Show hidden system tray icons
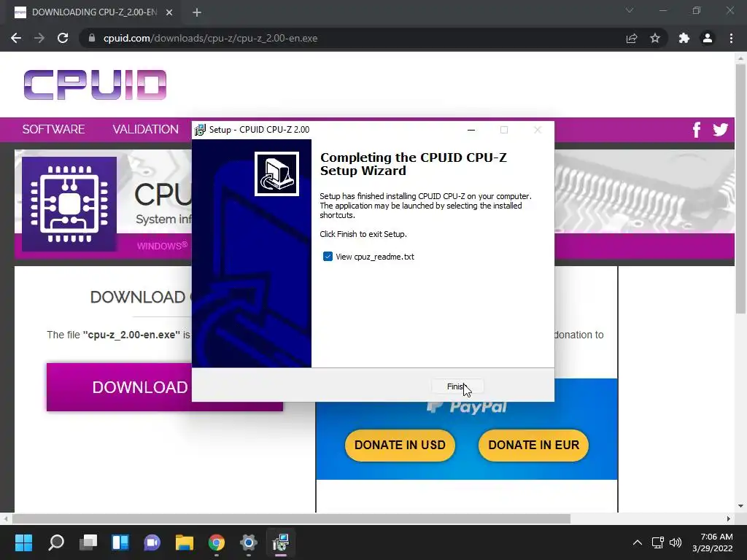Viewport: 747px width, 560px height. (x=637, y=542)
